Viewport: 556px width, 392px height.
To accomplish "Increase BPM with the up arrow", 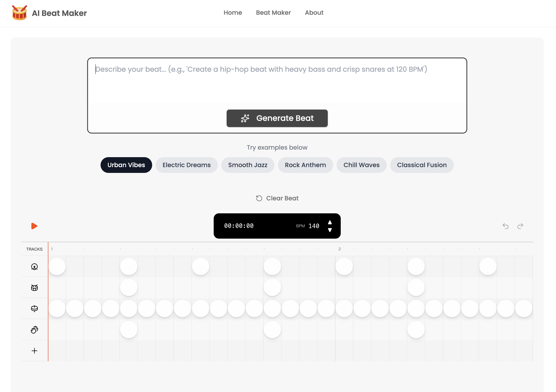I will click(330, 222).
